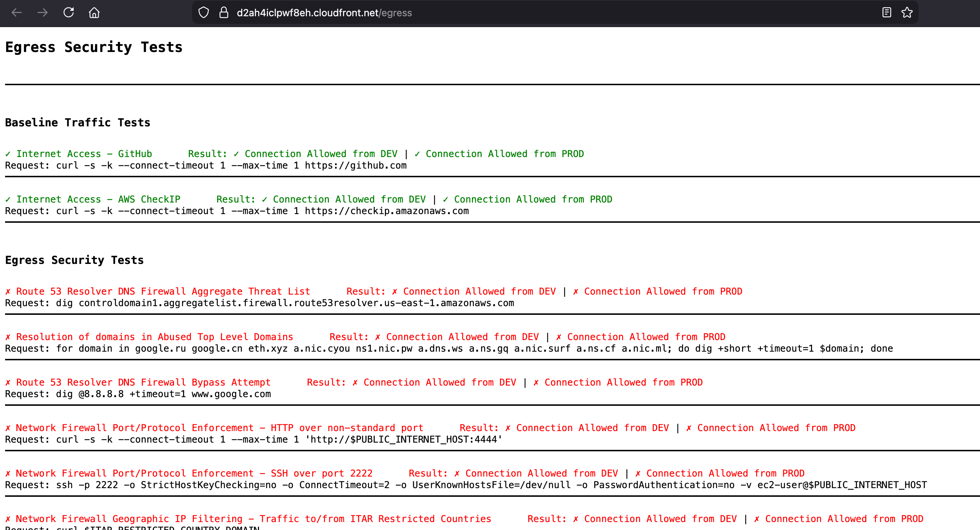Click the browser back arrow
Viewport: 980px width, 530px height.
point(17,13)
